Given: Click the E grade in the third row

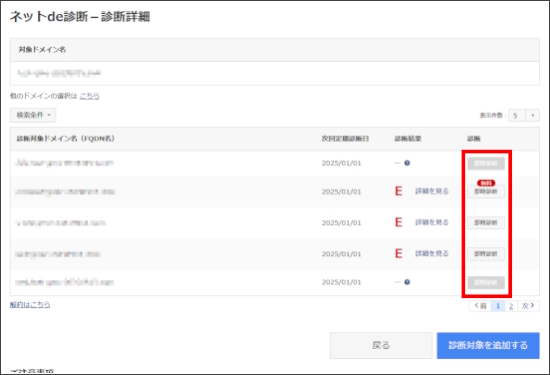Looking at the screenshot, I should (398, 222).
